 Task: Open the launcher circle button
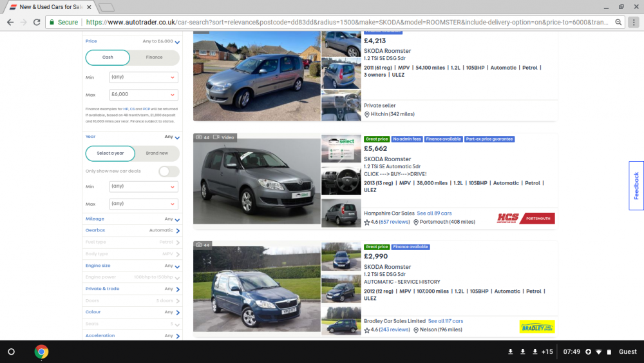click(x=12, y=352)
